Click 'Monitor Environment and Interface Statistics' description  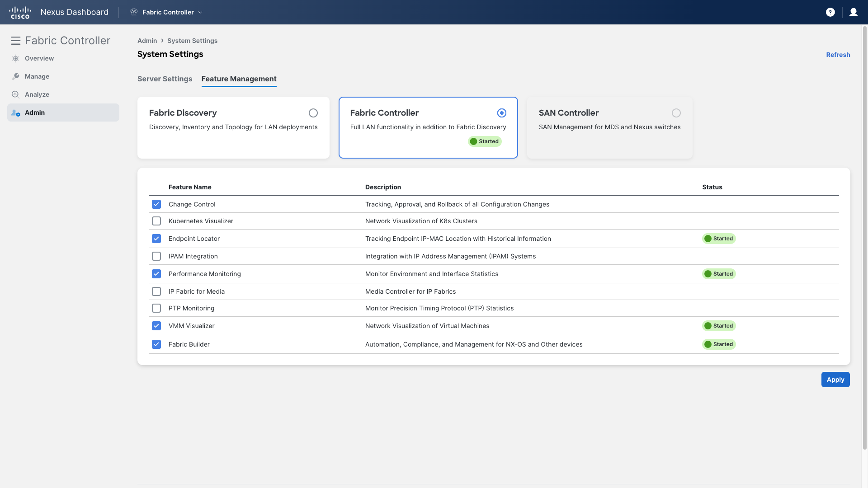pyautogui.click(x=432, y=274)
